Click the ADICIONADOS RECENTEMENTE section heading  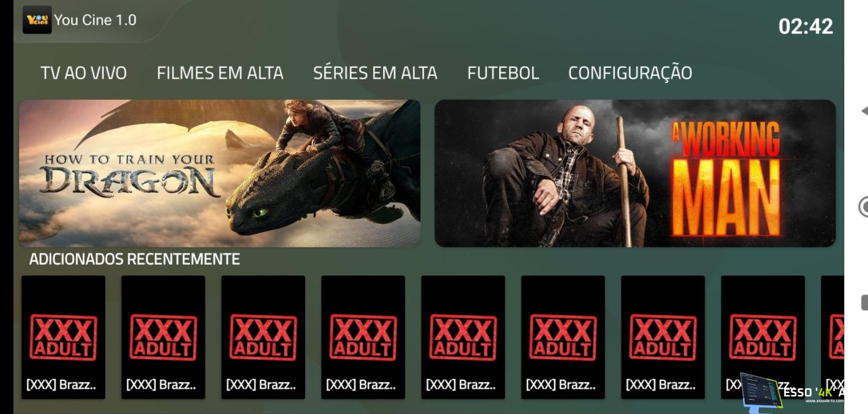point(134,259)
